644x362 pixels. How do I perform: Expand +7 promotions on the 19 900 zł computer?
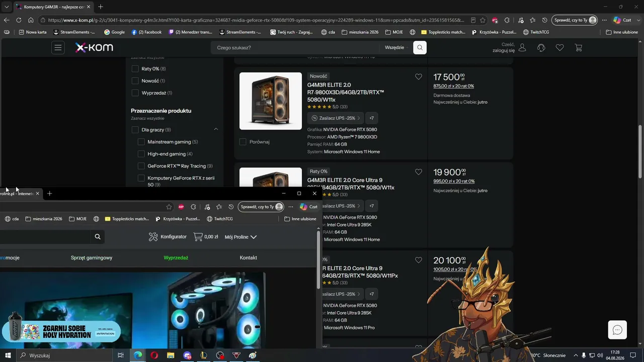(372, 206)
